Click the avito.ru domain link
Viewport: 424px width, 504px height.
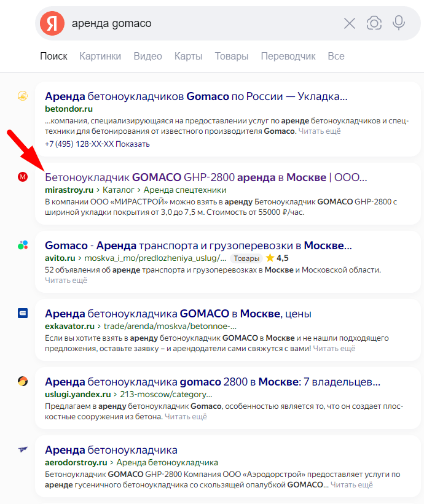(x=60, y=258)
